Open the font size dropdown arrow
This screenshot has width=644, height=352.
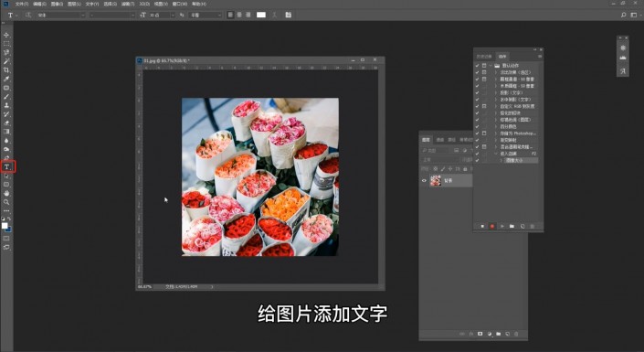(x=173, y=15)
